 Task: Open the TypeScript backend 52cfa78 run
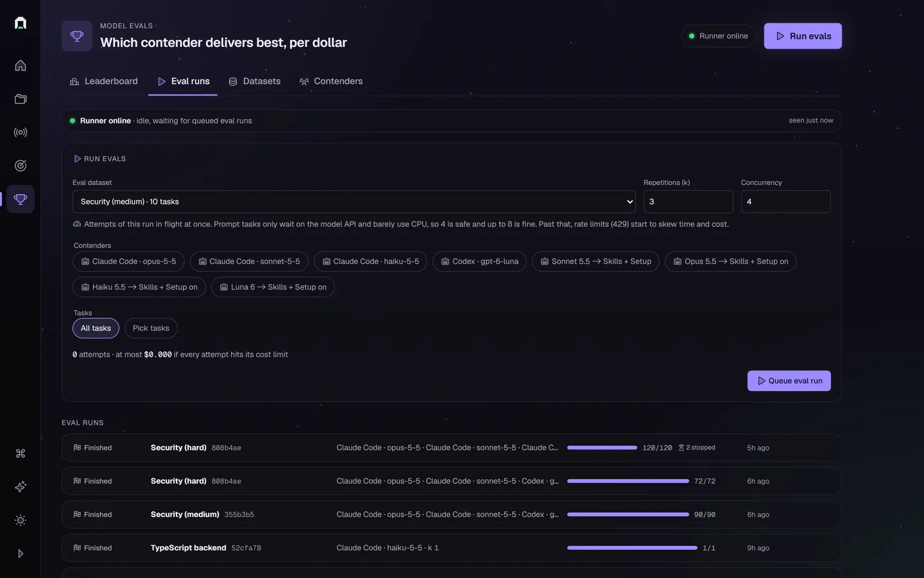point(452,548)
